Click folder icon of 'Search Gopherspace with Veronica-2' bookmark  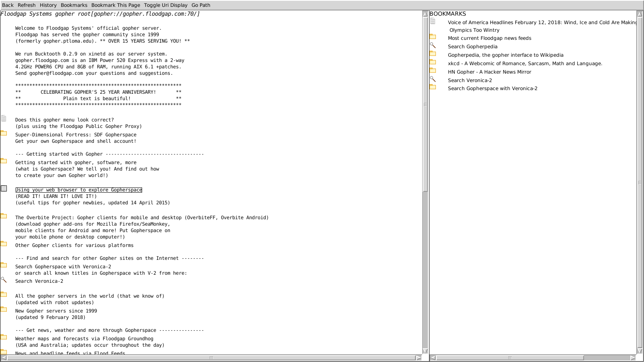point(433,87)
